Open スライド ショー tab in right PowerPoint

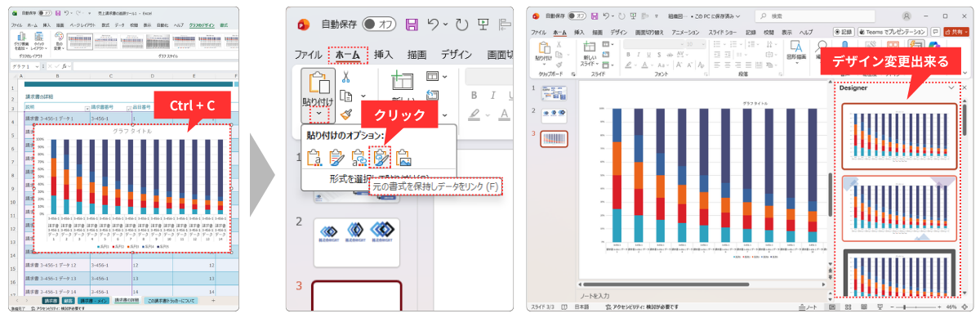[724, 32]
